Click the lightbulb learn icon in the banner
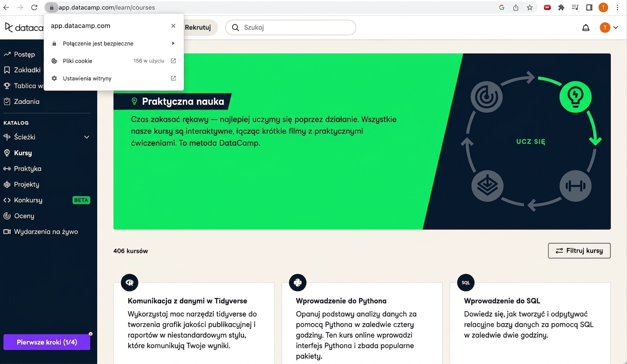 tap(575, 97)
